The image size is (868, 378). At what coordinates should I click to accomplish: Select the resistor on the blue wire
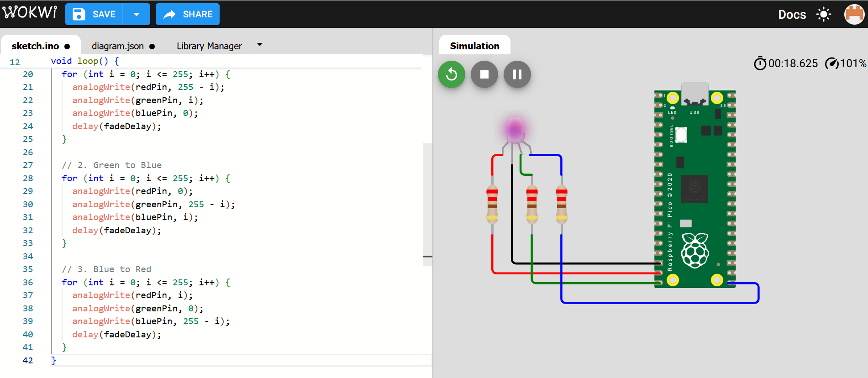point(562,205)
